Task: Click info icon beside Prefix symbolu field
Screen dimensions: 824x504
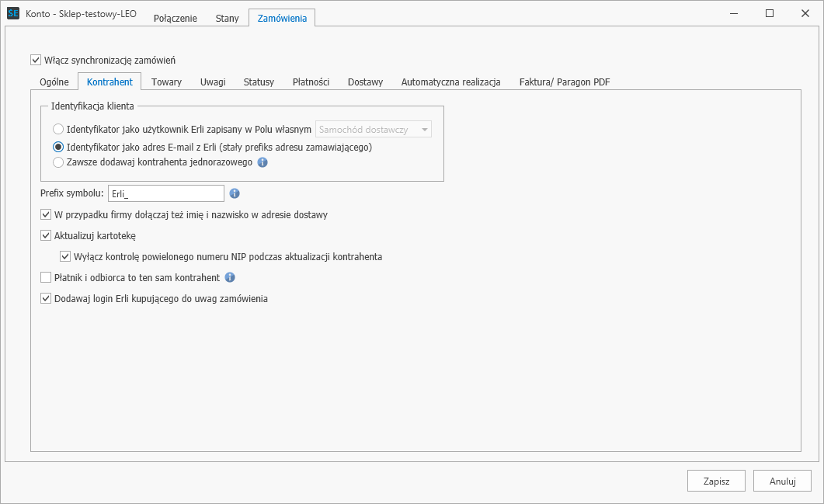Action: [235, 193]
